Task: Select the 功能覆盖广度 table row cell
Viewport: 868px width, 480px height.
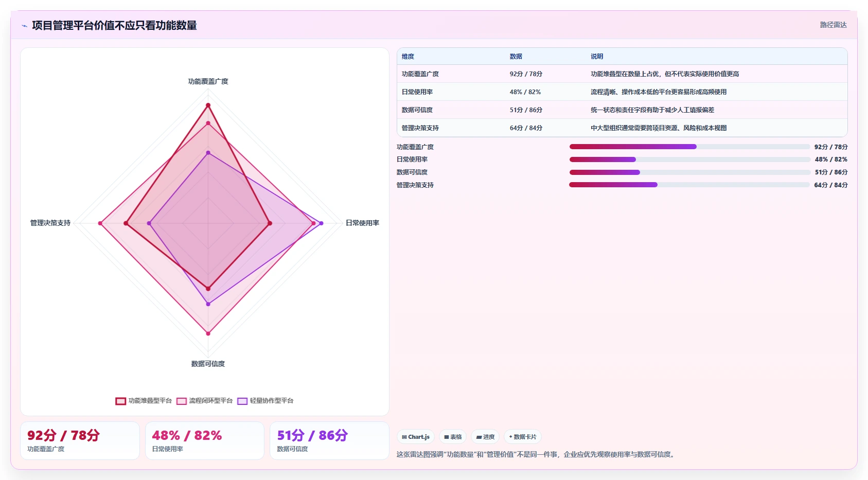Action: 420,74
